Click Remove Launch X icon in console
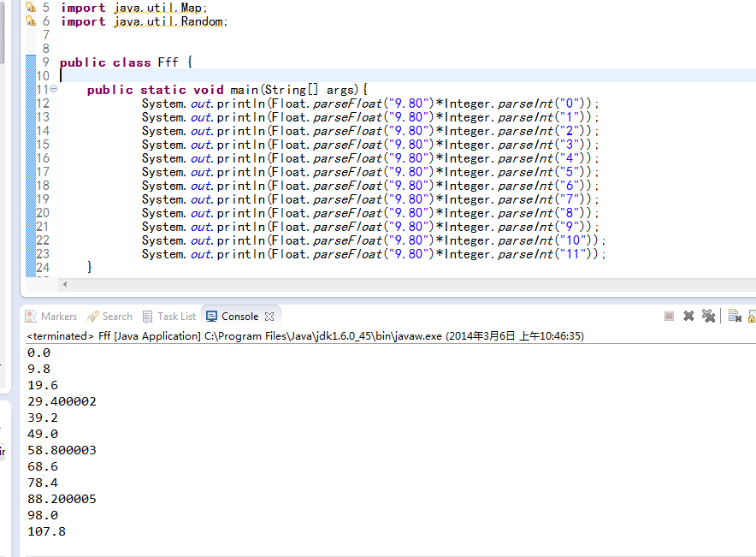Viewport: 756px width, 557px height. point(688,316)
